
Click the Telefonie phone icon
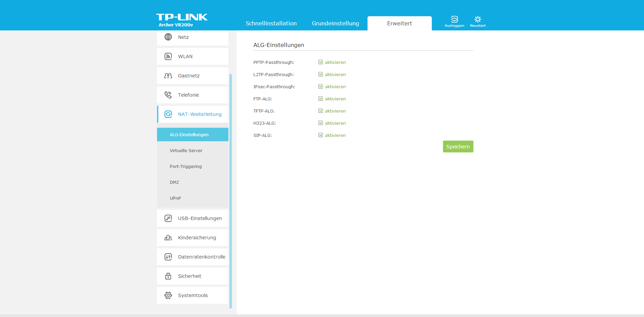pos(168,95)
